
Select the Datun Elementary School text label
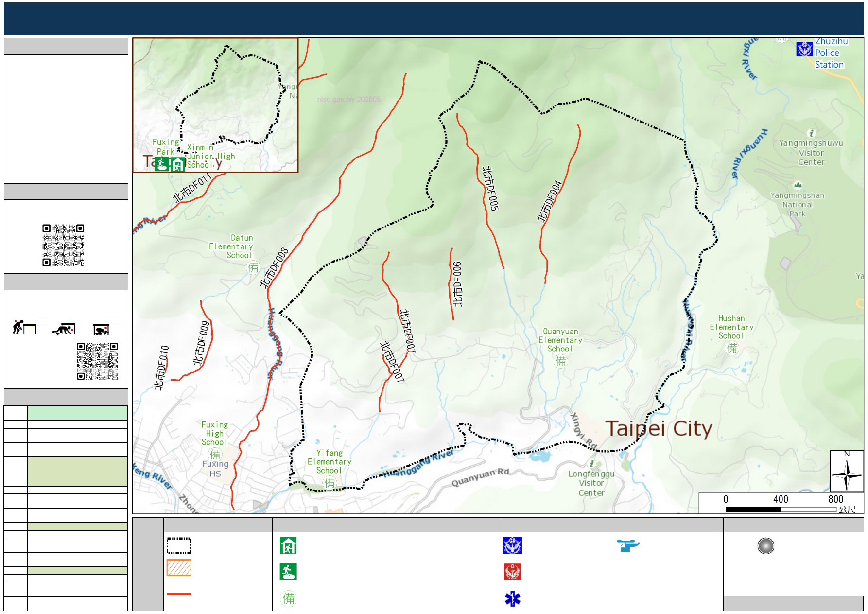(x=231, y=246)
